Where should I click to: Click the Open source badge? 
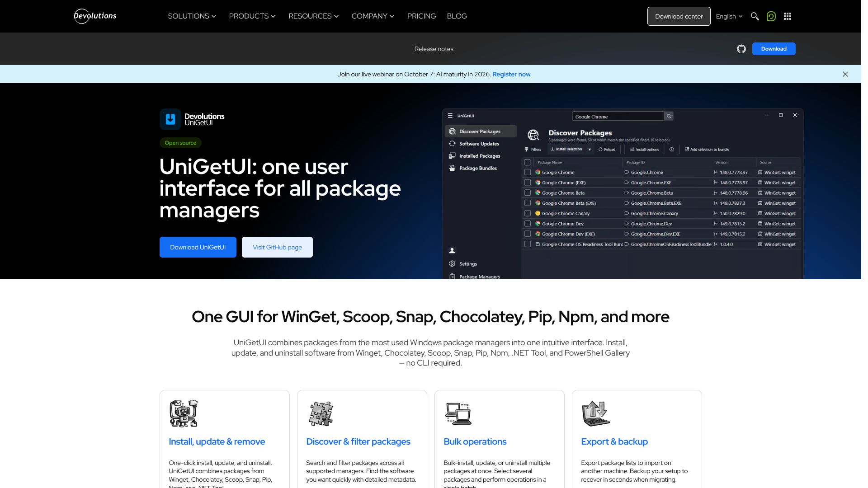coord(180,143)
